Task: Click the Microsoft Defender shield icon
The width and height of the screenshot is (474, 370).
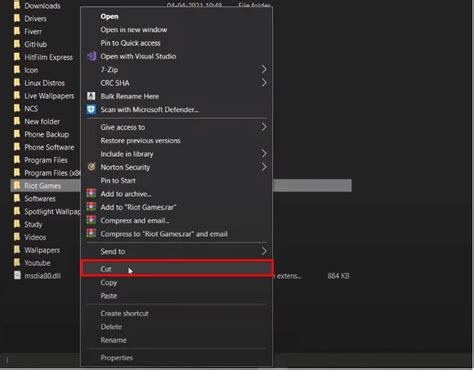Action: (x=91, y=109)
